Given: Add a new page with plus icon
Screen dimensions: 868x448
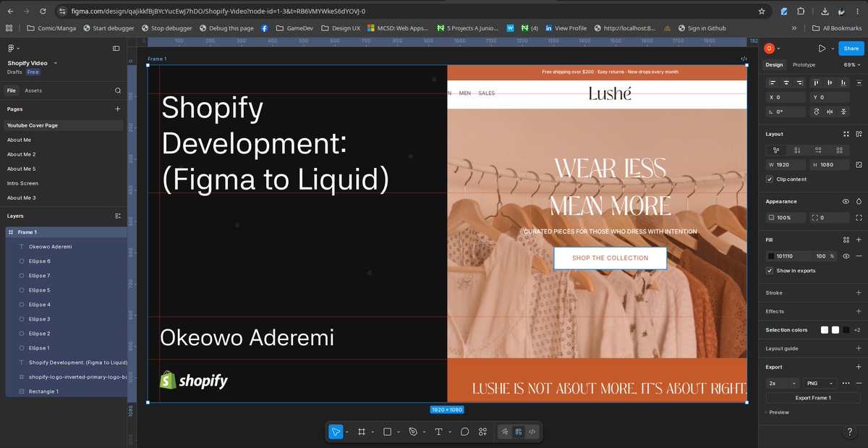Looking at the screenshot, I should [x=118, y=109].
